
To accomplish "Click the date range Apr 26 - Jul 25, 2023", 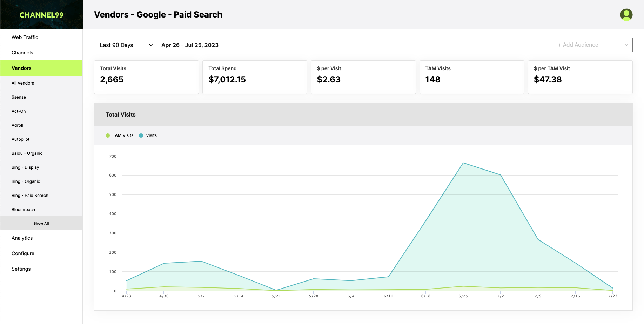I will pos(190,45).
